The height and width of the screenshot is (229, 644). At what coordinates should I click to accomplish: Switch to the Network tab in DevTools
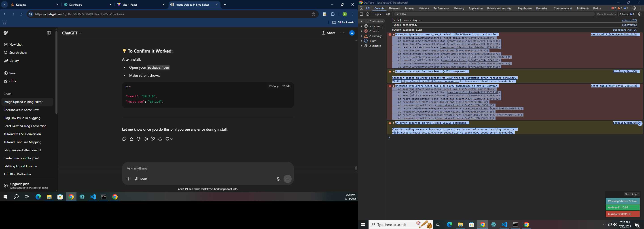pyautogui.click(x=424, y=8)
